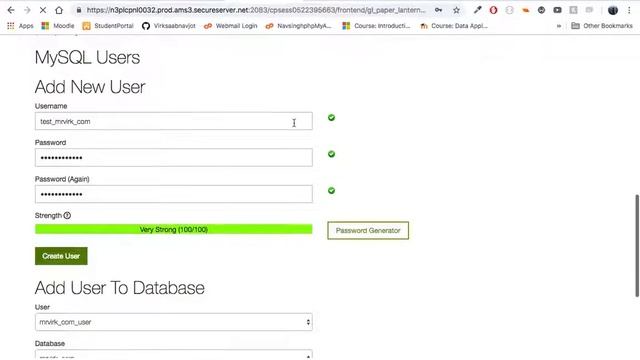
Task: Click the Strength help question icon
Action: tap(67, 216)
